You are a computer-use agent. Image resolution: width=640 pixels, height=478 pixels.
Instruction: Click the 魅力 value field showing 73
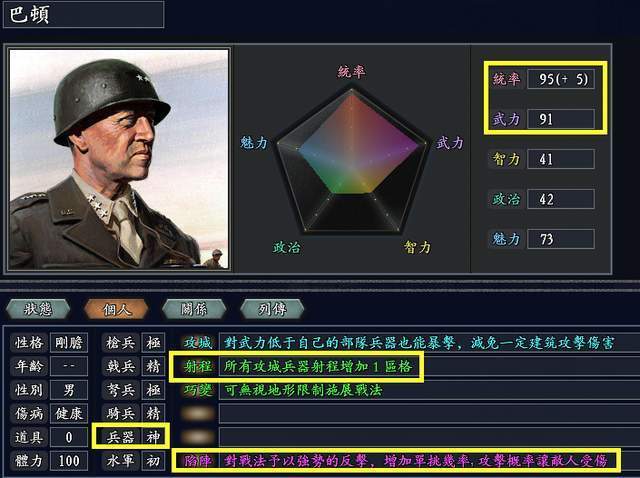[560, 239]
